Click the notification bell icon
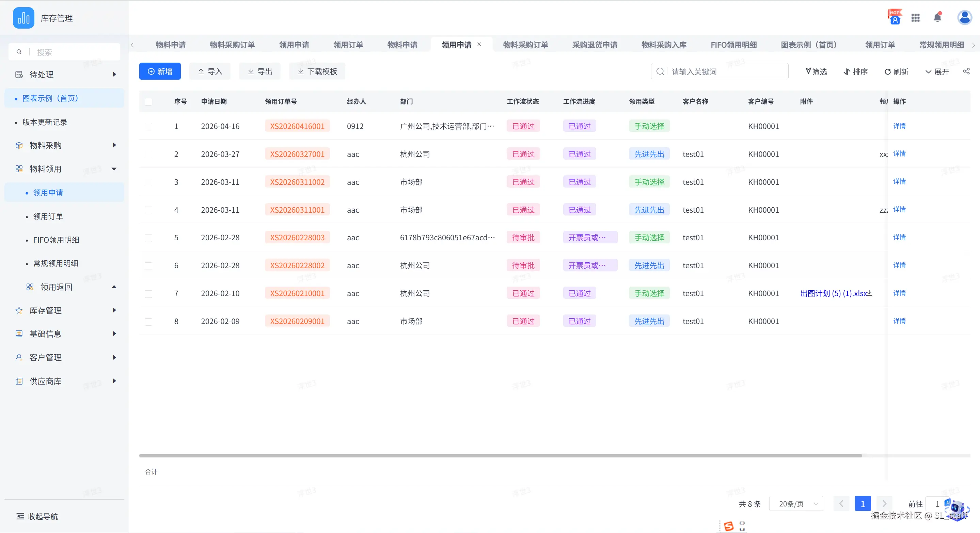Image resolution: width=980 pixels, height=533 pixels. coord(937,17)
